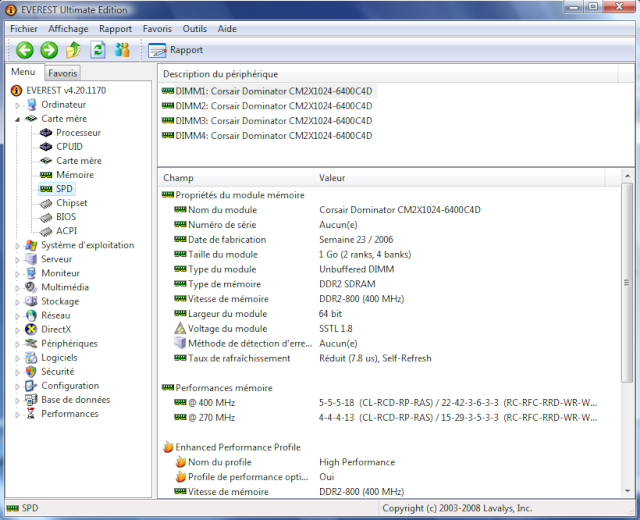Click the Performances hourglass icon
The width and height of the screenshot is (640, 520).
tap(31, 413)
